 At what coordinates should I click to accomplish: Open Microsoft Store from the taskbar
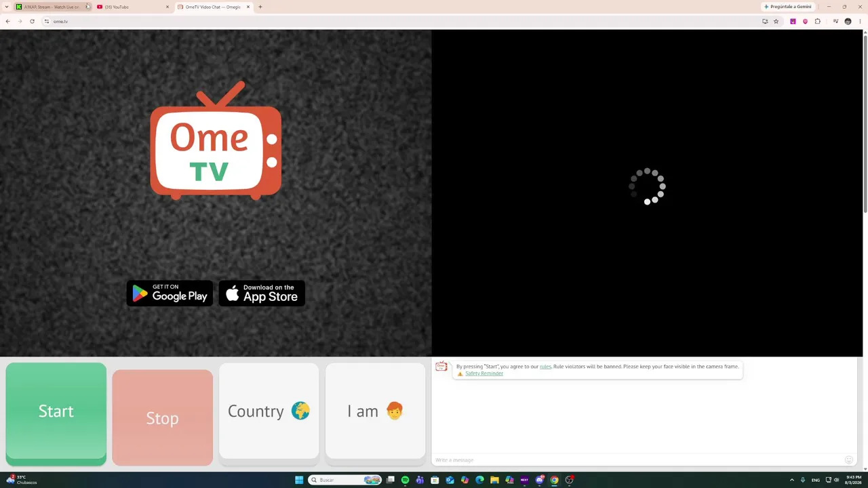[x=435, y=480]
